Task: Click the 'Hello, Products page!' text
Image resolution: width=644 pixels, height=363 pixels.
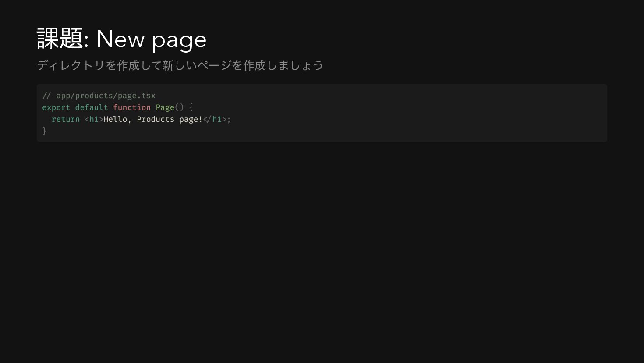Action: tap(153, 119)
